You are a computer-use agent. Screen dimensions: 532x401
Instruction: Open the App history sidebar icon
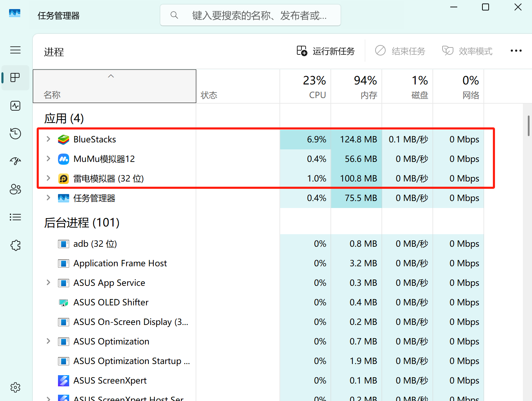15,134
